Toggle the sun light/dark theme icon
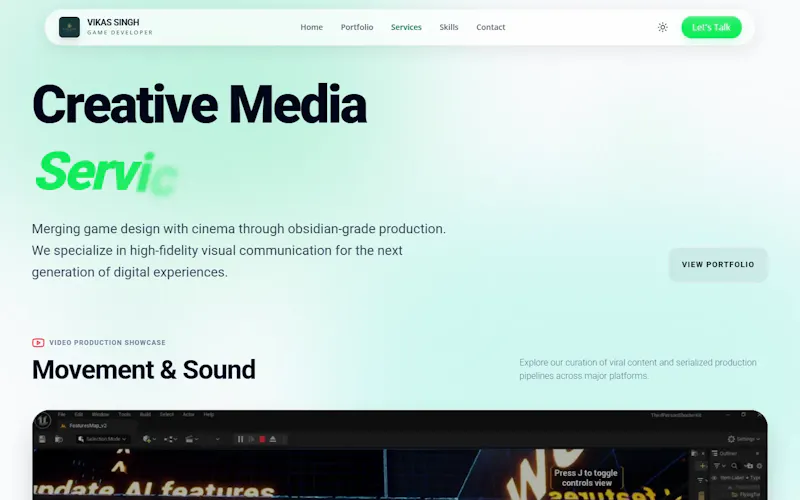 tap(662, 27)
